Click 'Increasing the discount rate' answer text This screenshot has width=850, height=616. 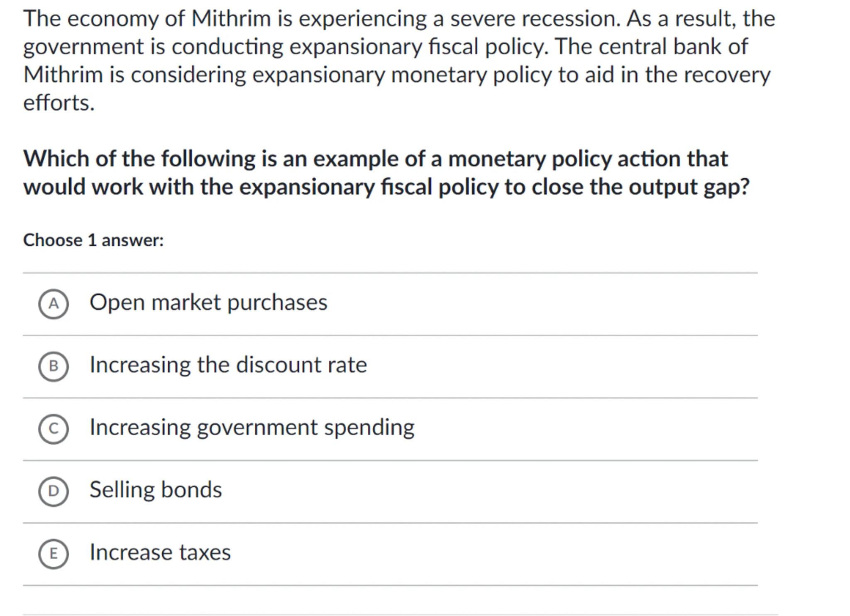pos(228,365)
